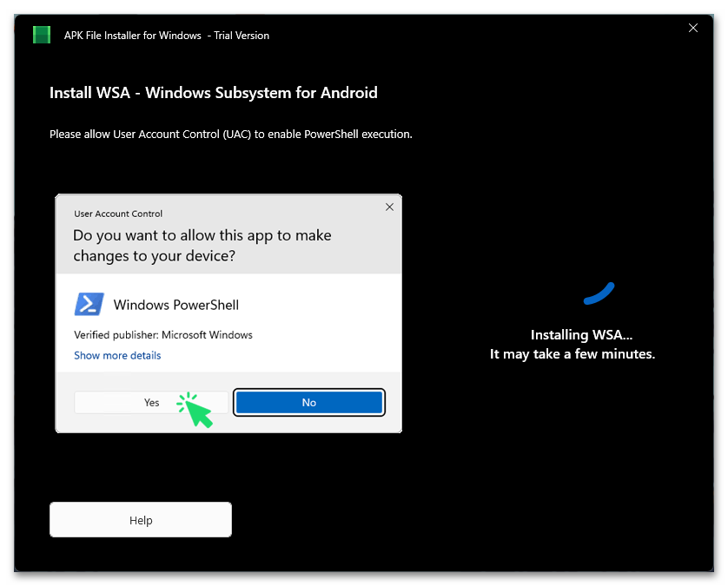Click the "Windows PowerShell" program name
728x586 pixels.
pyautogui.click(x=176, y=305)
